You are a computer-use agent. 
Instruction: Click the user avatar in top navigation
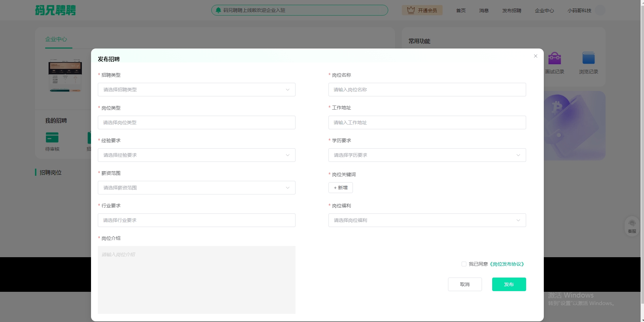coord(601,10)
